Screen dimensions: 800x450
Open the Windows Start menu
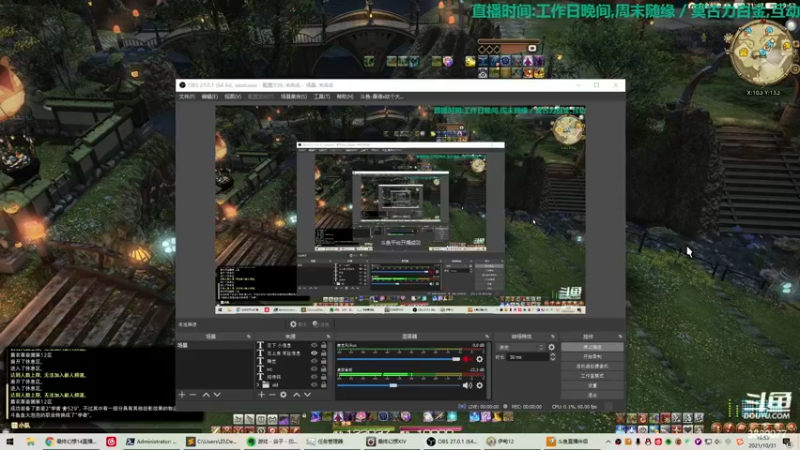pos(9,441)
